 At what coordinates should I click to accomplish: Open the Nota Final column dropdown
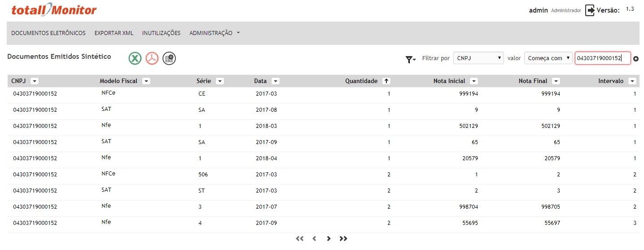(x=556, y=81)
